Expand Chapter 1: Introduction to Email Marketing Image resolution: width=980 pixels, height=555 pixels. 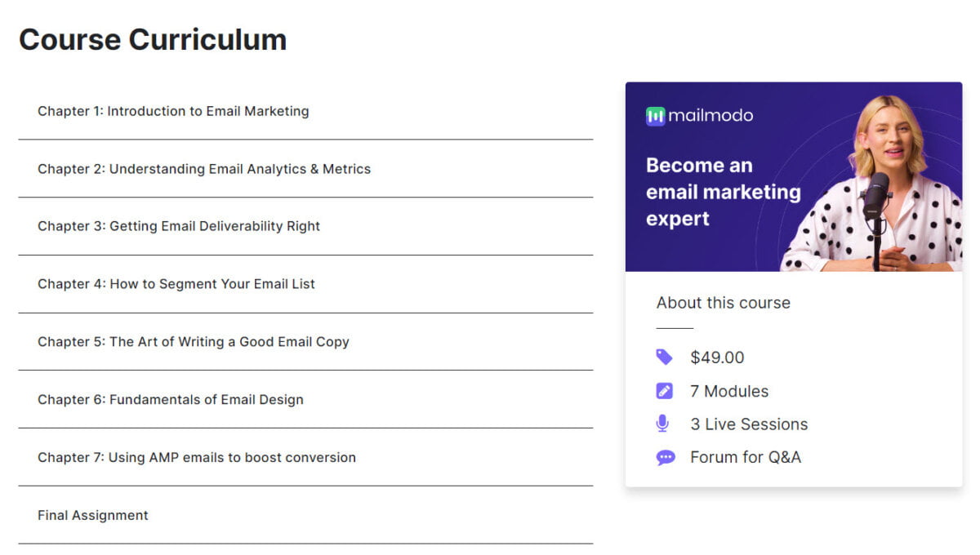[172, 111]
